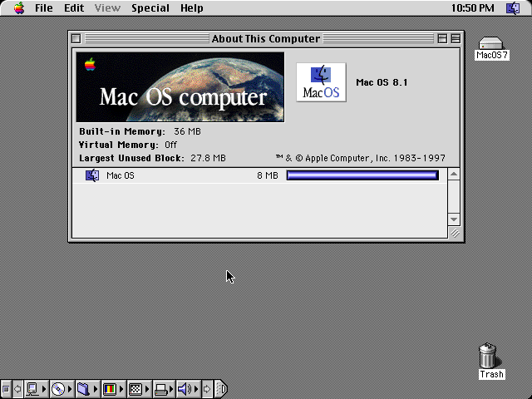Click the Mac OS computer Earth banner
The image size is (532, 399).
pyautogui.click(x=180, y=86)
